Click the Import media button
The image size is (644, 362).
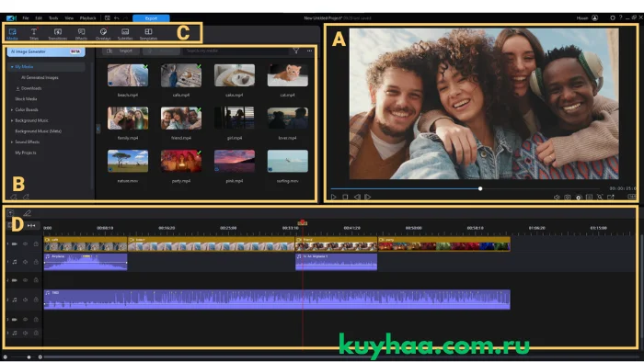(120, 51)
